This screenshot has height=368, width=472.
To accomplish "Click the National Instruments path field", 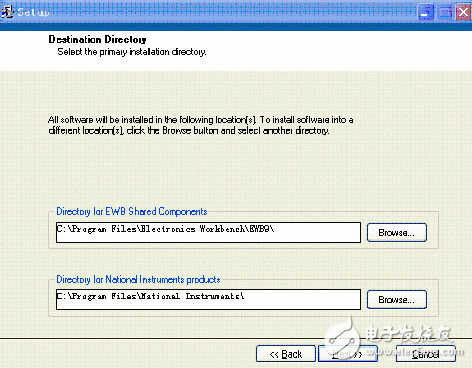I will click(x=208, y=299).
